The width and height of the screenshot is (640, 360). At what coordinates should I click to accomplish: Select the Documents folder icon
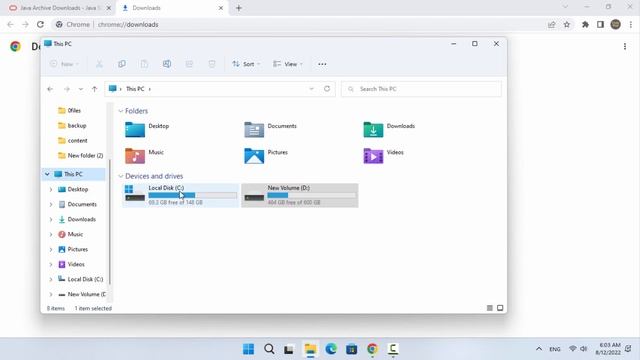pos(254,130)
